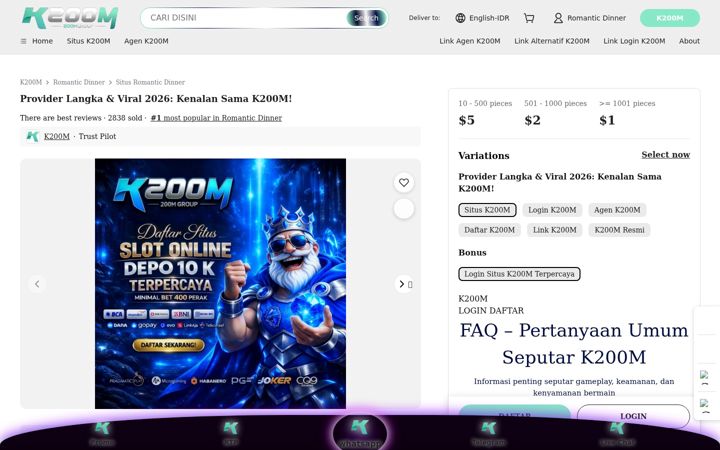Viewport: 720px width, 450px height.
Task: Click the blank round button below heart
Action: [404, 209]
